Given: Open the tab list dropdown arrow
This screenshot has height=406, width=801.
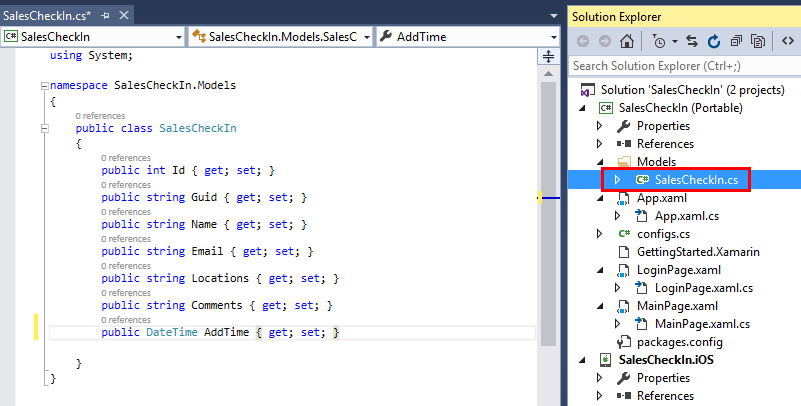Looking at the screenshot, I should click(554, 16).
